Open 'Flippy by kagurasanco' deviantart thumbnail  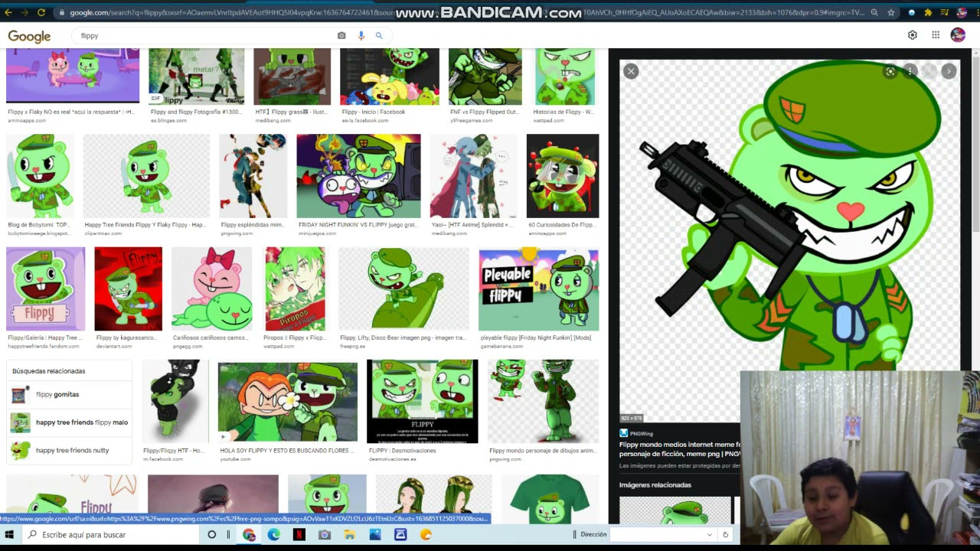click(x=128, y=289)
